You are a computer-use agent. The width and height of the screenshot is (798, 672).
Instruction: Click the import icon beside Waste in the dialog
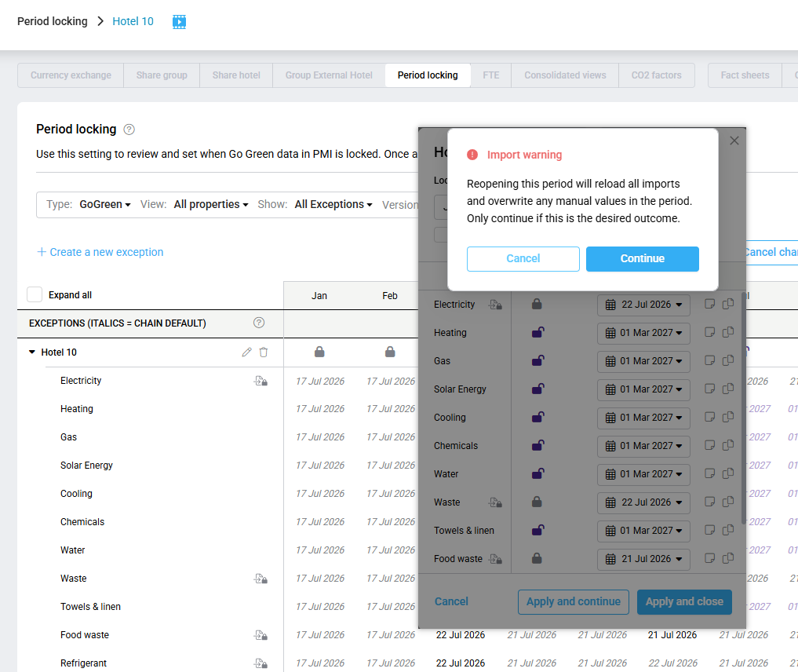click(495, 502)
